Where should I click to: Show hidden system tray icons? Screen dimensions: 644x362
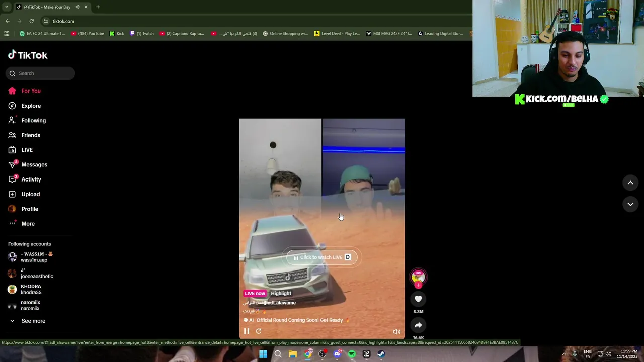(x=563, y=354)
